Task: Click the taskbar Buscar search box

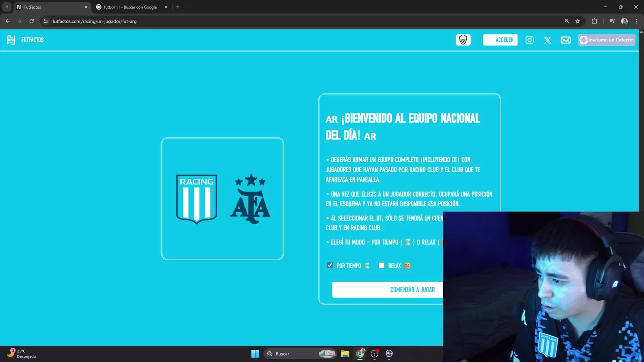Action: tap(300, 354)
